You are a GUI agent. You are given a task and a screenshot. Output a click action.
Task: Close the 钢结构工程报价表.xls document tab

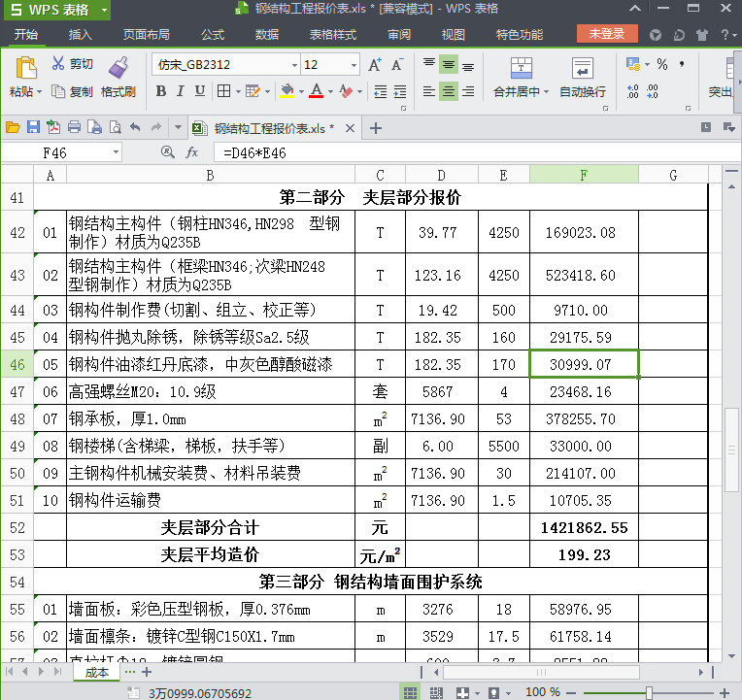(x=350, y=128)
